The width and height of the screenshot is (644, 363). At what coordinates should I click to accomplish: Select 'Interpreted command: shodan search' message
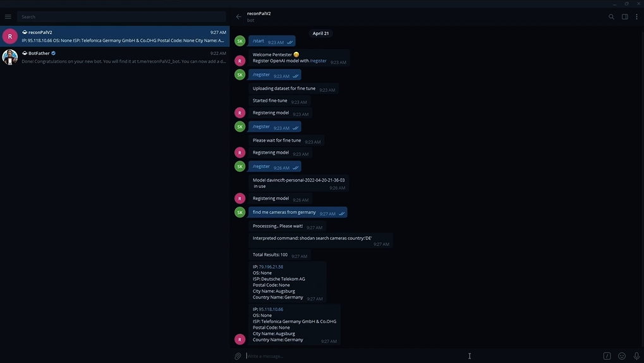pyautogui.click(x=320, y=240)
